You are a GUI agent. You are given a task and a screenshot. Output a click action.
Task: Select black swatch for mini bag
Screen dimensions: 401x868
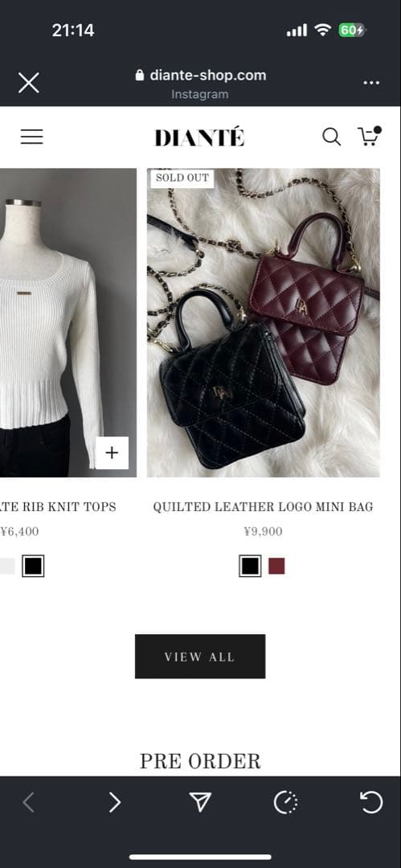pos(250,566)
